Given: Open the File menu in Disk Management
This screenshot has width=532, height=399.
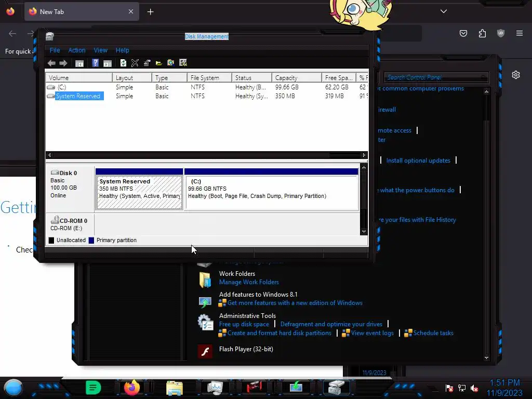Looking at the screenshot, I should tap(55, 50).
